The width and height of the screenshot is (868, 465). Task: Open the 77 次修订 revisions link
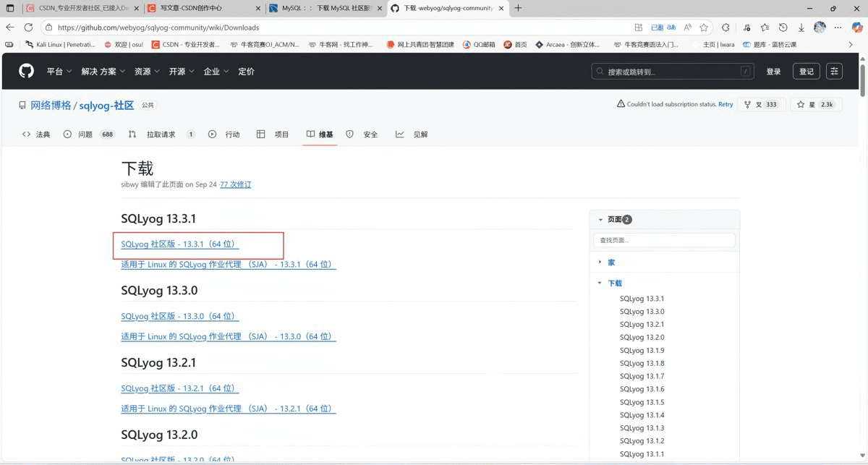coord(235,184)
